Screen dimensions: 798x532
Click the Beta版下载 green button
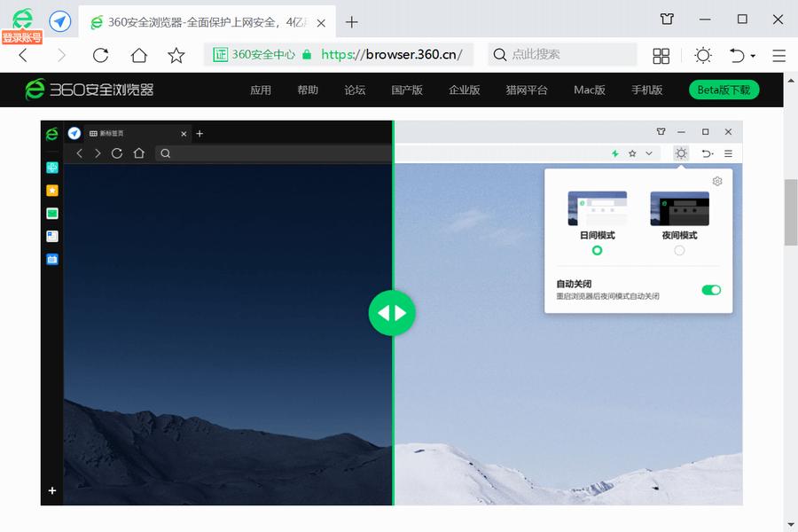click(724, 90)
